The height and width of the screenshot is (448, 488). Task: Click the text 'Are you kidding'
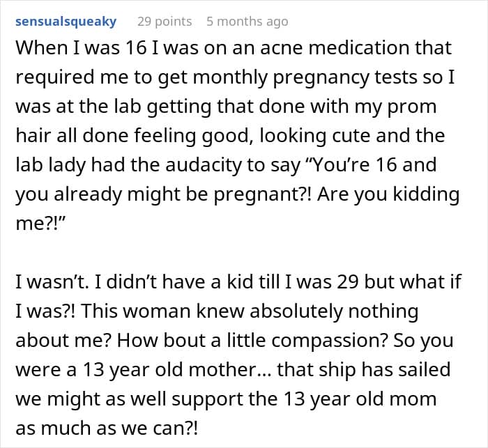click(388, 194)
